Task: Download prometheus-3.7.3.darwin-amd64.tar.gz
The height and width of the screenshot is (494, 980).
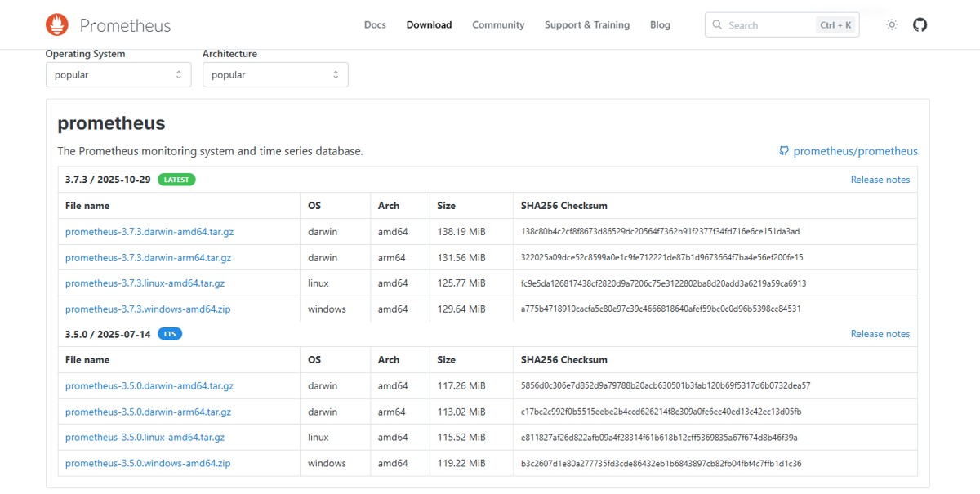Action: (149, 232)
